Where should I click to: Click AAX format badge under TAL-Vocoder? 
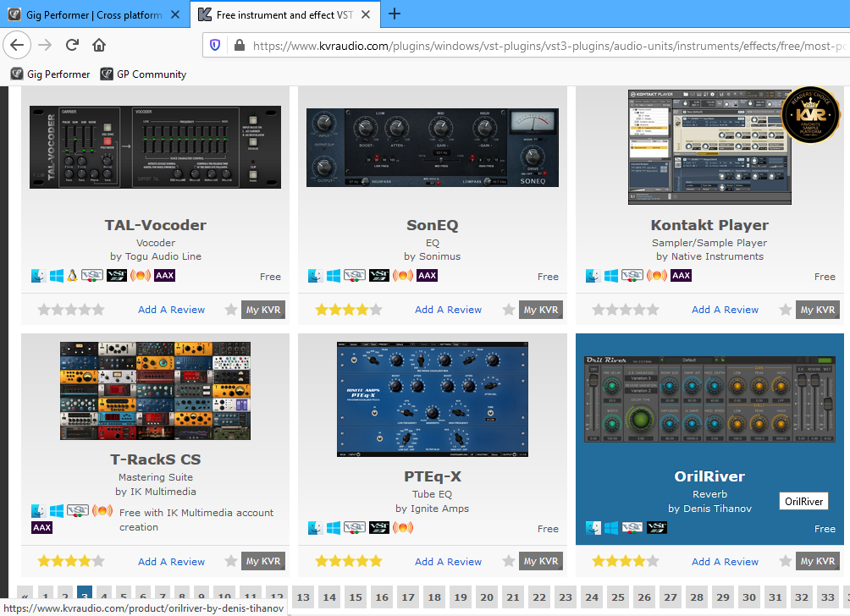[165, 276]
